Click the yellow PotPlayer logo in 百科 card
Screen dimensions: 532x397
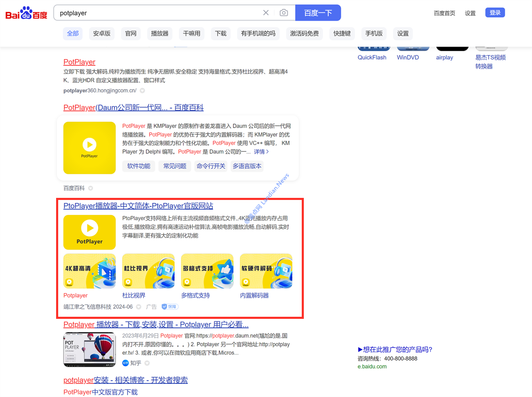pos(89,148)
